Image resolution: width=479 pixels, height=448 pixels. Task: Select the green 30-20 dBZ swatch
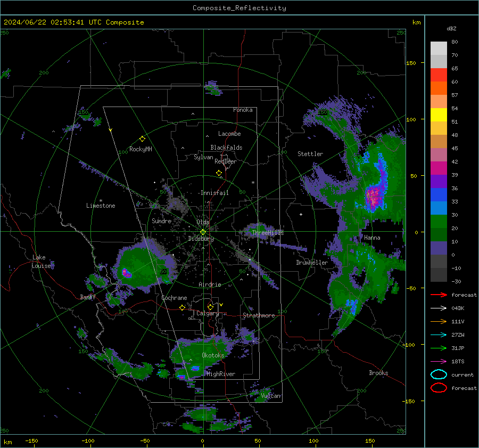pyautogui.click(x=439, y=222)
